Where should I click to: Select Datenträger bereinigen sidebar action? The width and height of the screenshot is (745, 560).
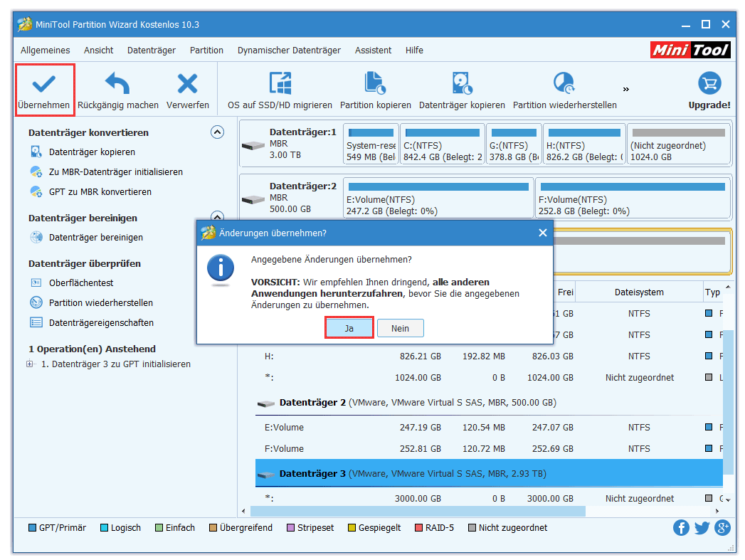[x=96, y=238]
